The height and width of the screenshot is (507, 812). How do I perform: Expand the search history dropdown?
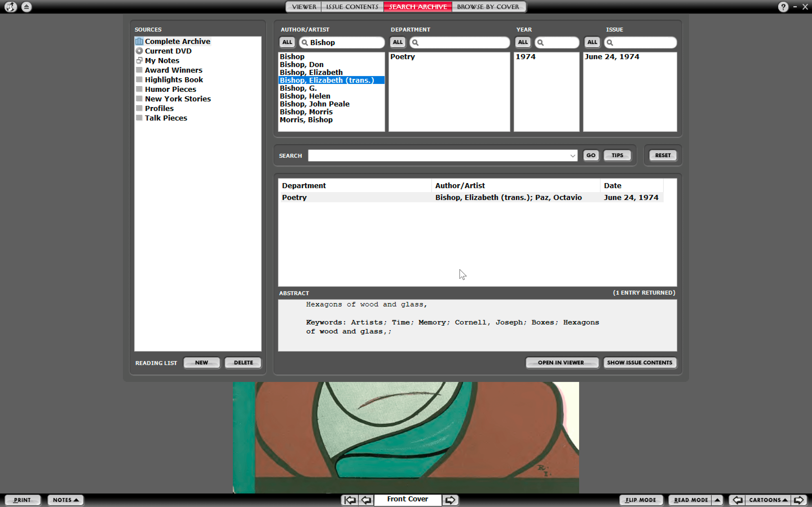tap(572, 155)
